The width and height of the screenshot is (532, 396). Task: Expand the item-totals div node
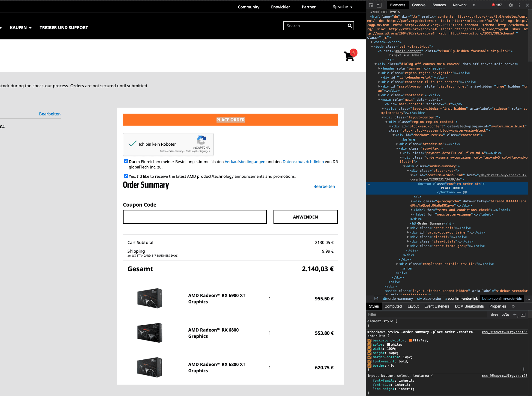coord(408,242)
